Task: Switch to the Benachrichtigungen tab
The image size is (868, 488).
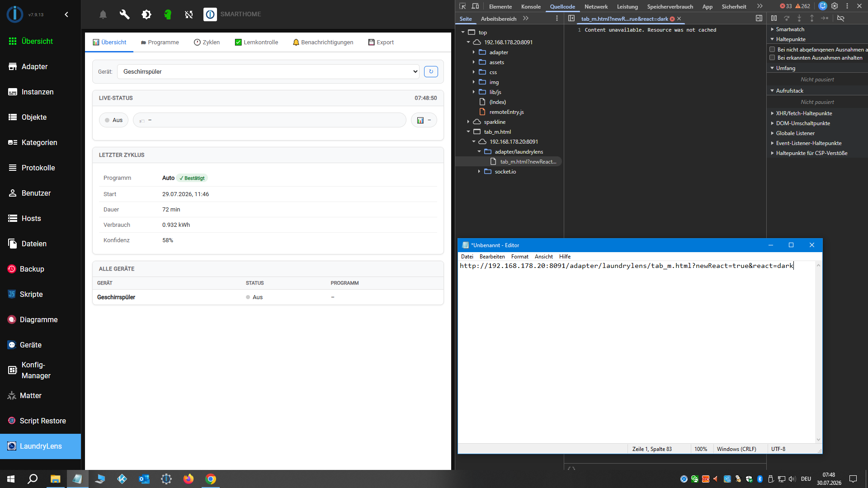Action: [323, 42]
